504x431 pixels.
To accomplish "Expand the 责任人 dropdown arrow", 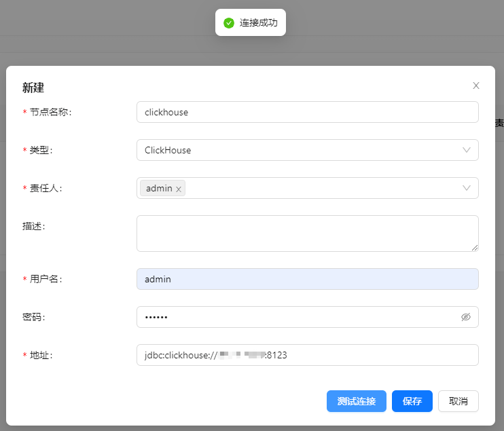I will (467, 188).
